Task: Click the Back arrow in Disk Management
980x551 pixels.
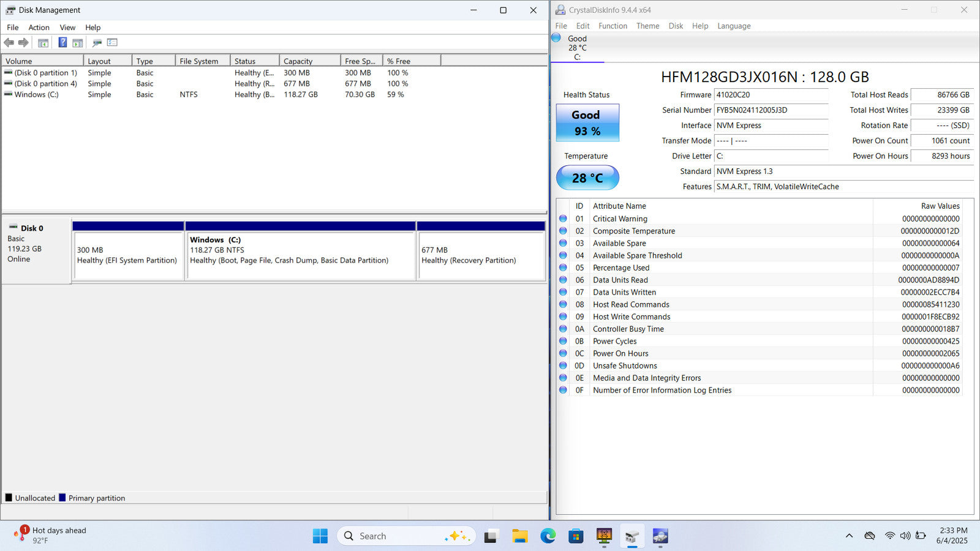Action: [x=9, y=42]
